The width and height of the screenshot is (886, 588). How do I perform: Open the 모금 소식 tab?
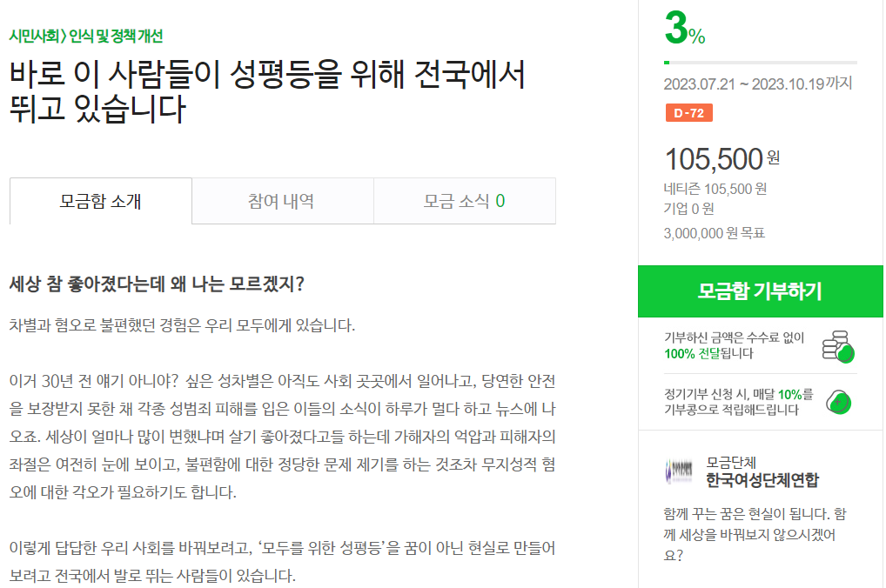pos(464,200)
